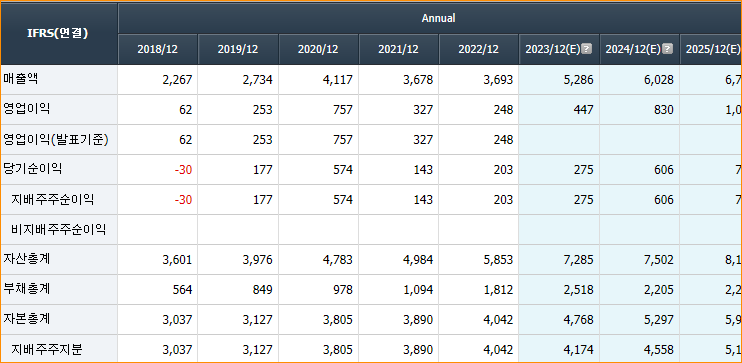Click help icon next to 2023/12(E)
The image size is (742, 363).
587,49
